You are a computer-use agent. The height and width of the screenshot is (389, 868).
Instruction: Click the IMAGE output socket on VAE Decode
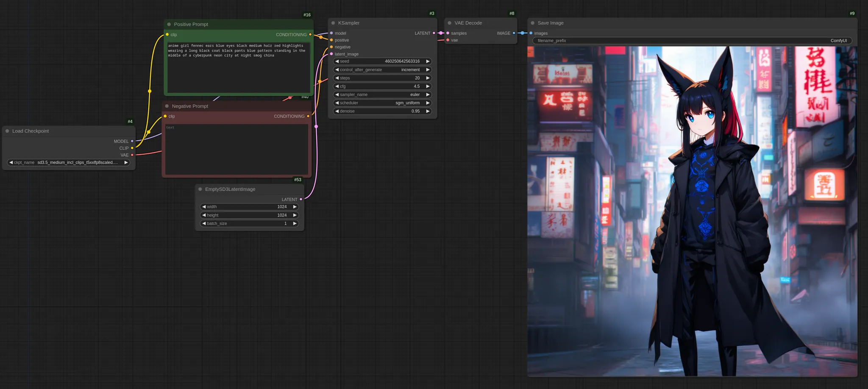point(514,33)
